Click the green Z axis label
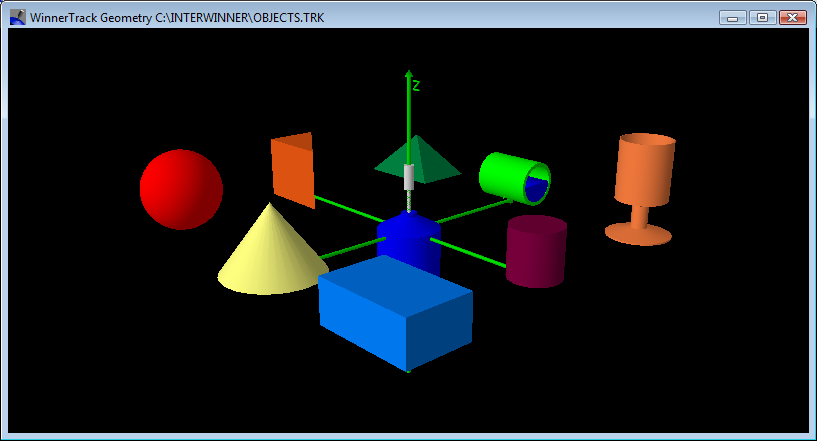Image resolution: width=817 pixels, height=441 pixels. pyautogui.click(x=416, y=86)
